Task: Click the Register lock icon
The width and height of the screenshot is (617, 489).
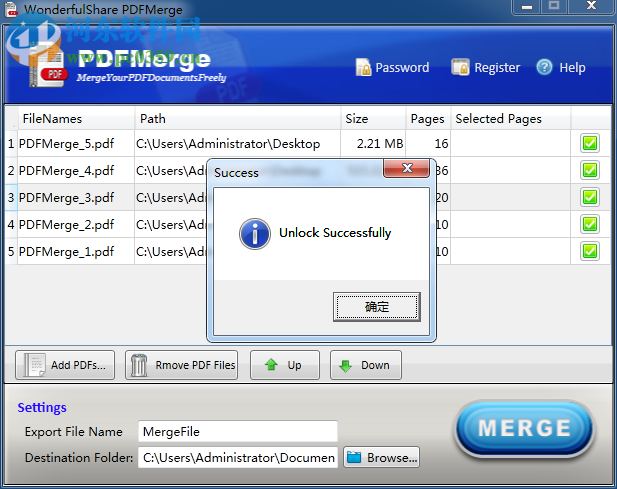Action: [x=460, y=67]
